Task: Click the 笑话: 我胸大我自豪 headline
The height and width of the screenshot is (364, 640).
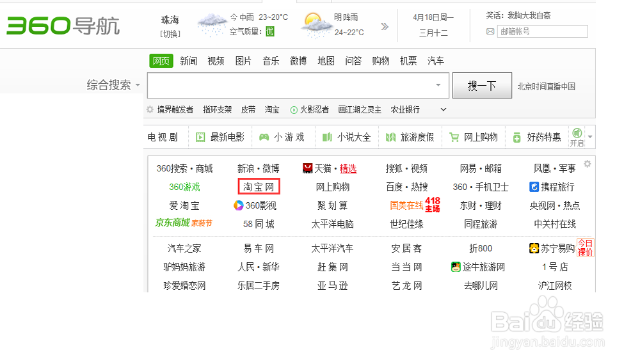Action: point(518,16)
